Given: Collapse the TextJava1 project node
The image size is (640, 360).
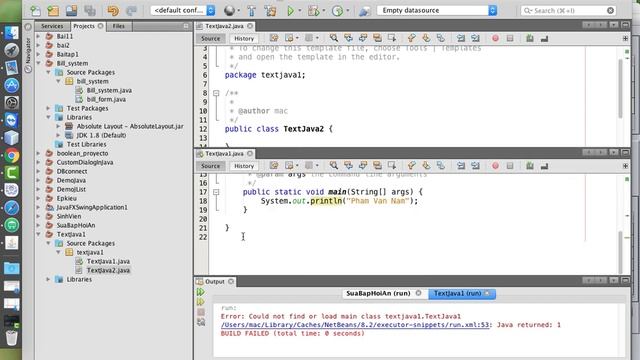Looking at the screenshot, I should point(39,234).
